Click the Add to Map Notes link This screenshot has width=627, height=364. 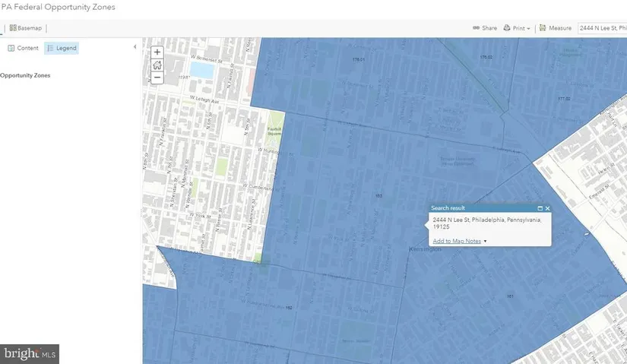click(457, 241)
